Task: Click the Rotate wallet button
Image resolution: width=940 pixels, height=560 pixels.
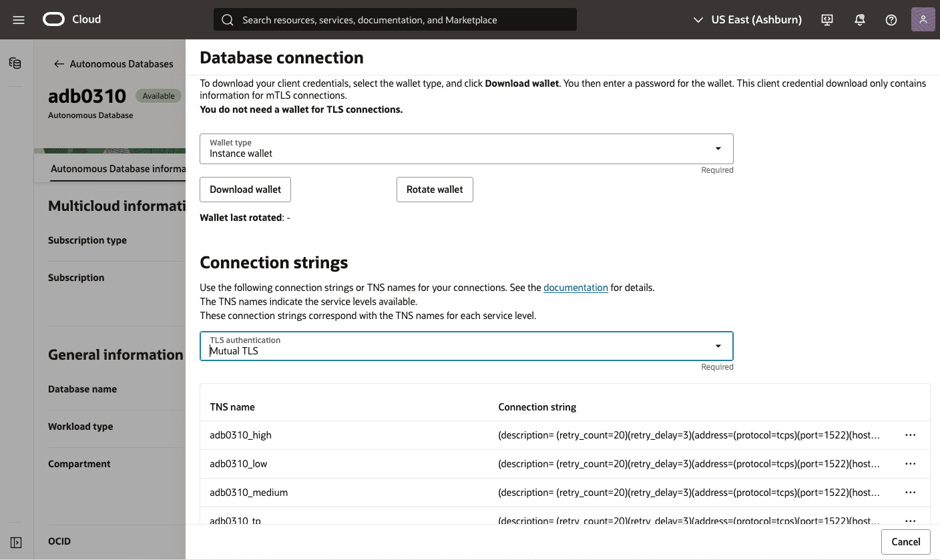Action: pyautogui.click(x=435, y=189)
